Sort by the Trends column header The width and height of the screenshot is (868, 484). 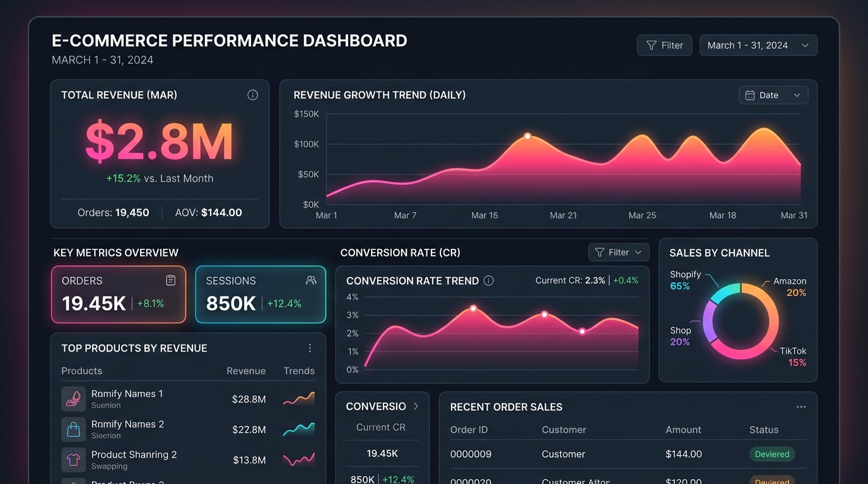pyautogui.click(x=299, y=371)
